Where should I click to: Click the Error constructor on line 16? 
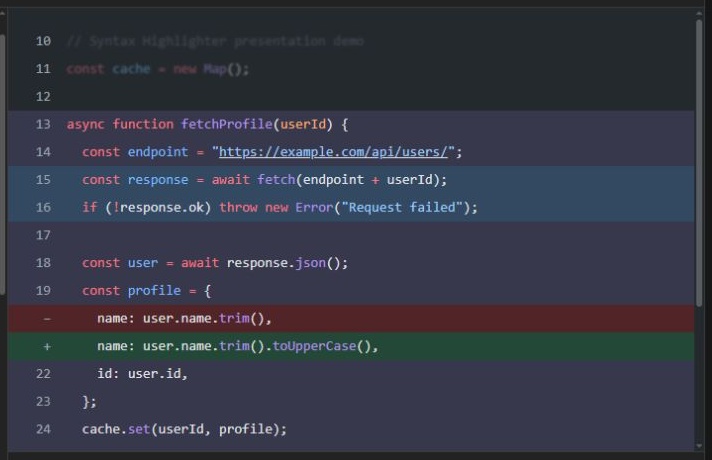[x=314, y=208]
